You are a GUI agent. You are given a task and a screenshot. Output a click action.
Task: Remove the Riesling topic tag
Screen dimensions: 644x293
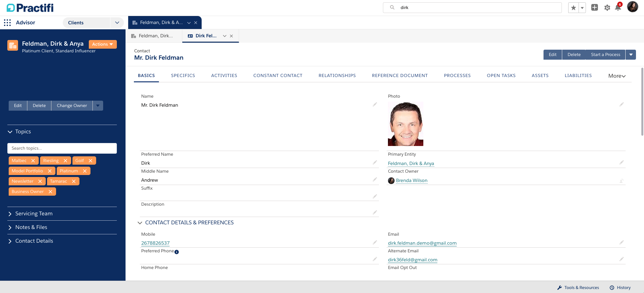click(65, 161)
